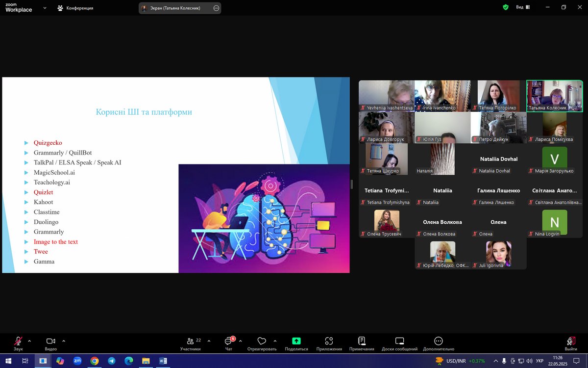Select Марія Загорулько's avatar tile

555,159
